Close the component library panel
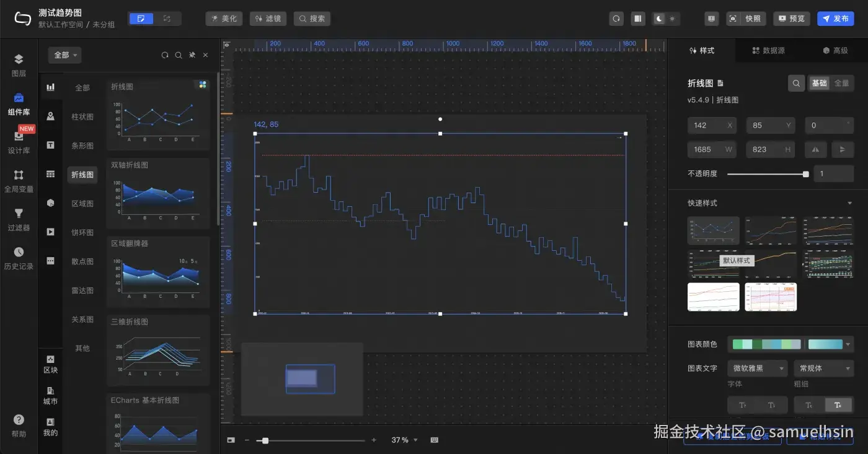The height and width of the screenshot is (454, 868). coord(206,55)
